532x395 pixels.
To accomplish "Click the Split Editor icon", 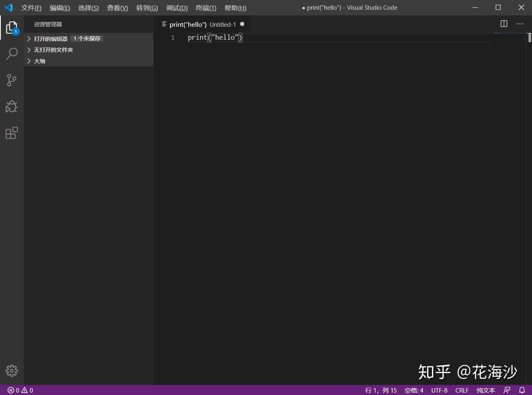I will pyautogui.click(x=503, y=24).
